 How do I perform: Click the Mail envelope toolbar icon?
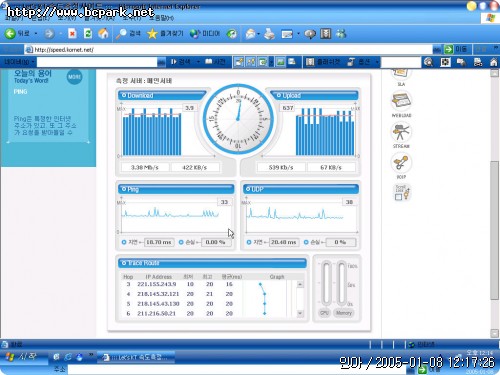250,34
